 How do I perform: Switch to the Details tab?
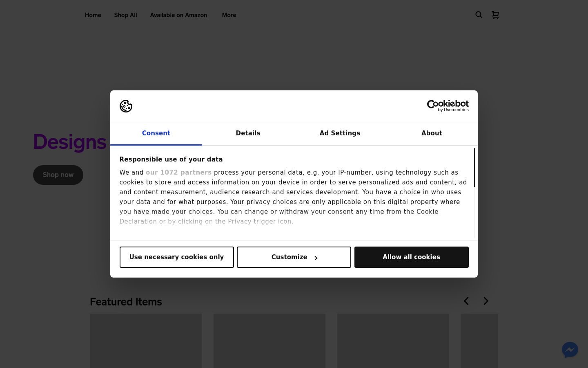248,133
